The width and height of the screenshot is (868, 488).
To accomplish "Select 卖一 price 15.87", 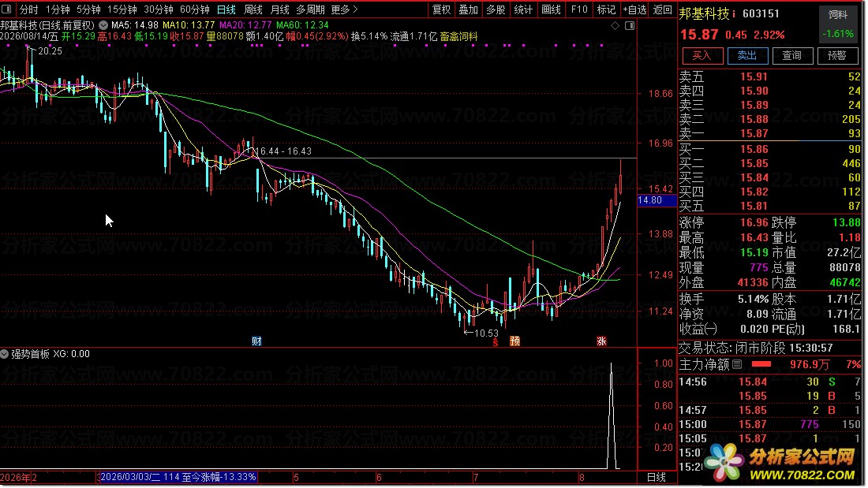I will click(754, 133).
